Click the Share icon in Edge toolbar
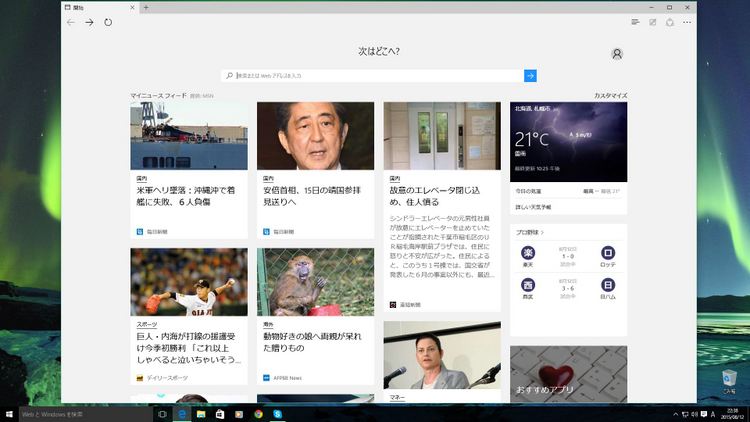 (670, 22)
